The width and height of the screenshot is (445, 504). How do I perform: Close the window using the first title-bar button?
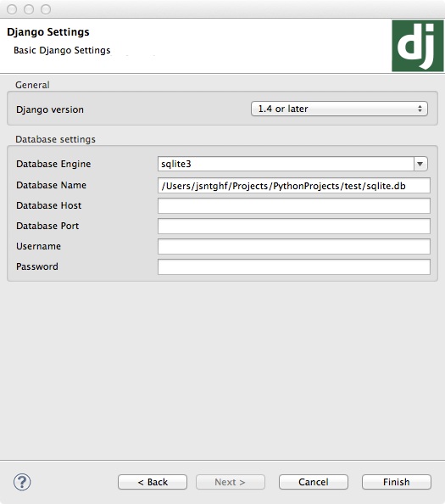[12, 9]
